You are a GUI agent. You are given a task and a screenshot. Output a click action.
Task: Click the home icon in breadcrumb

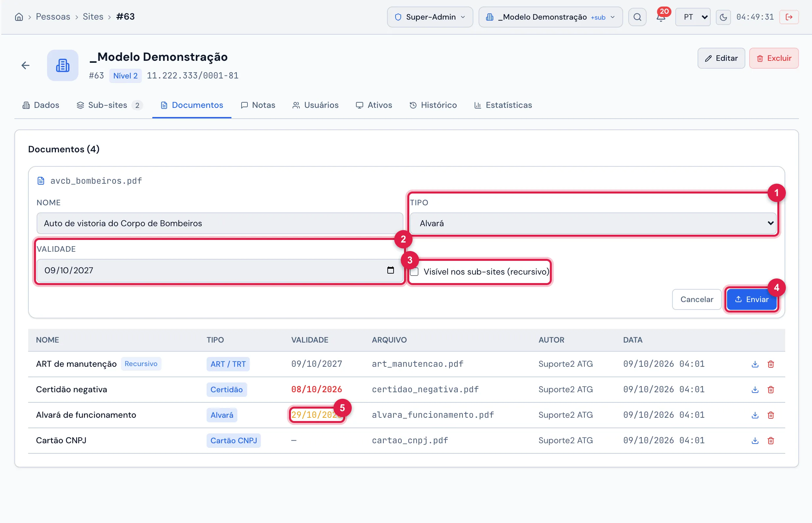click(19, 17)
